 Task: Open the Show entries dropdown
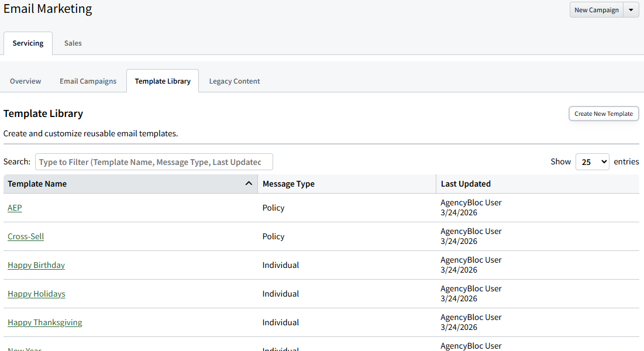point(592,161)
